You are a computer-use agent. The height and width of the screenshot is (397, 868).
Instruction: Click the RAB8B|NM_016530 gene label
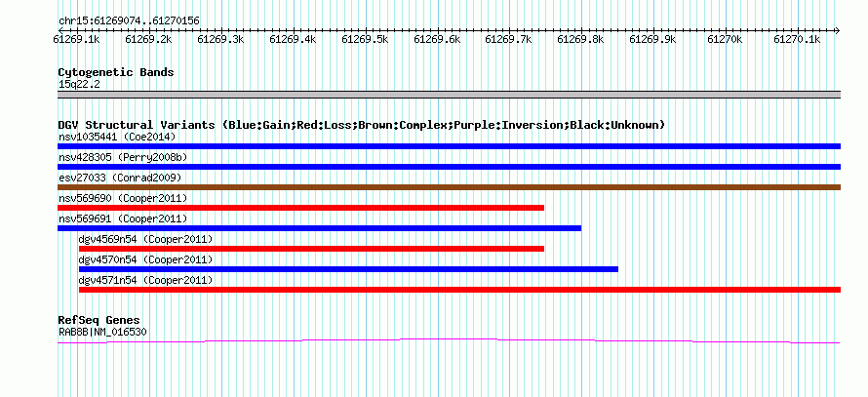click(102, 333)
